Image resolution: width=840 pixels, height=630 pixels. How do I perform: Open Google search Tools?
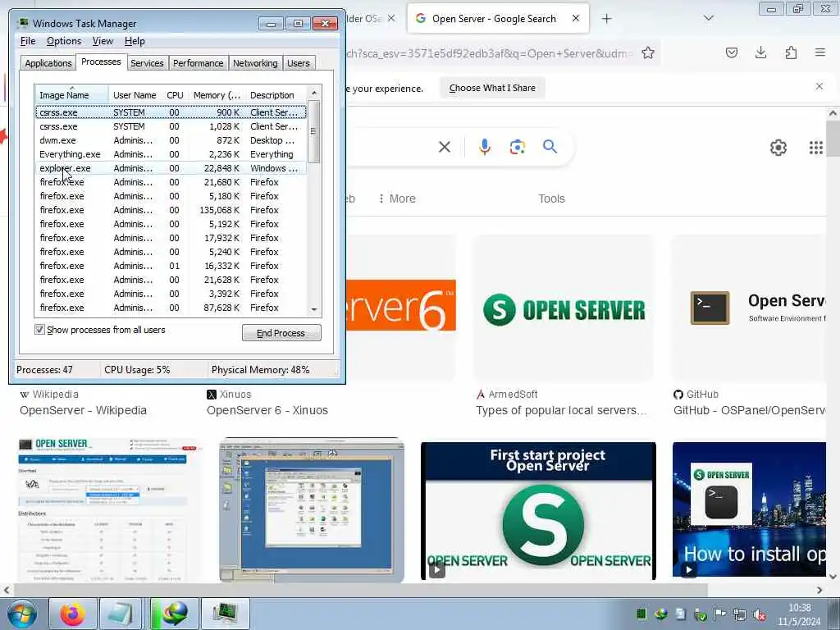[551, 199]
